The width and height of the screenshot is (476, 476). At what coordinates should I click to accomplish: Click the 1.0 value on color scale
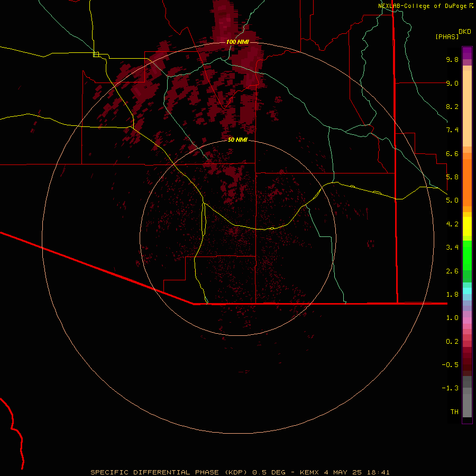(452, 318)
